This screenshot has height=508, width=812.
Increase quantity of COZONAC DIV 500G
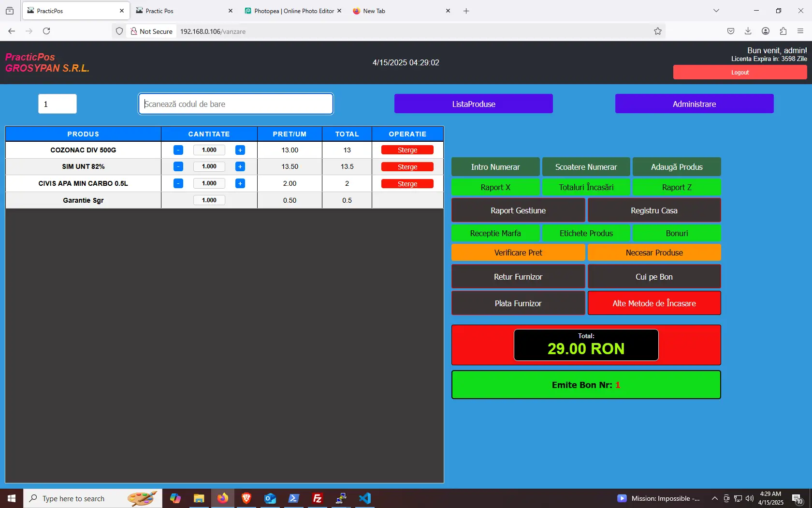(x=240, y=150)
